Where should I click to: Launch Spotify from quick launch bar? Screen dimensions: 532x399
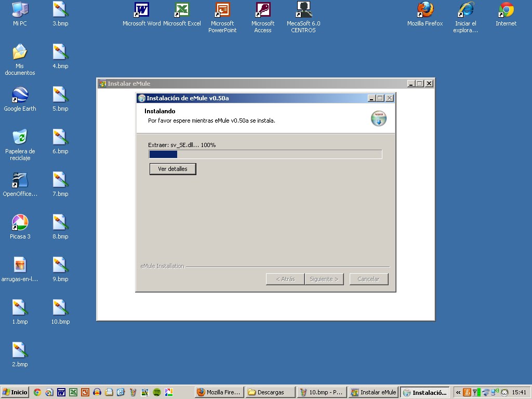157,392
